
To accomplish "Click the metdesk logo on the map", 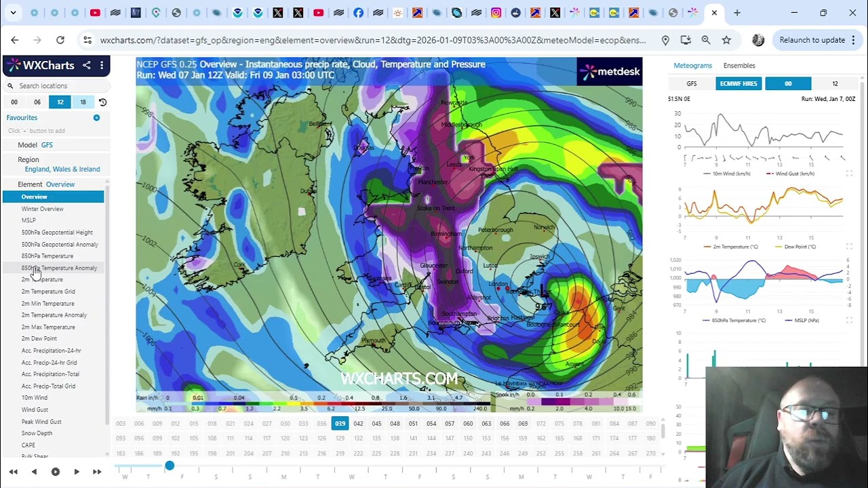I will tap(609, 71).
